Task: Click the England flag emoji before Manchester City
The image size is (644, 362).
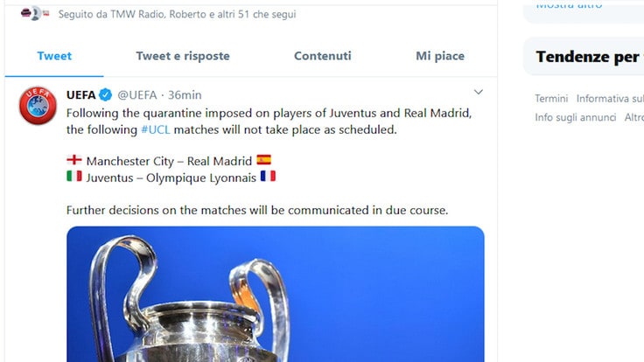Action: pos(74,160)
